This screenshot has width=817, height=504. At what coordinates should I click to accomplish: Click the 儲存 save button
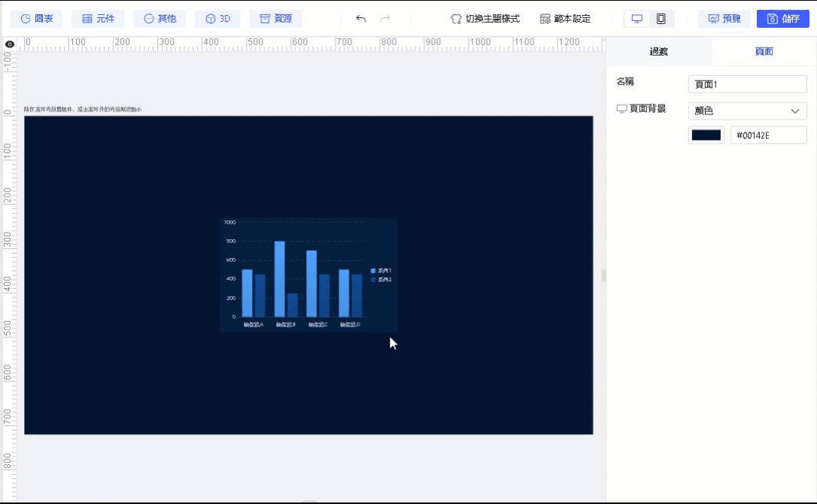tap(783, 19)
